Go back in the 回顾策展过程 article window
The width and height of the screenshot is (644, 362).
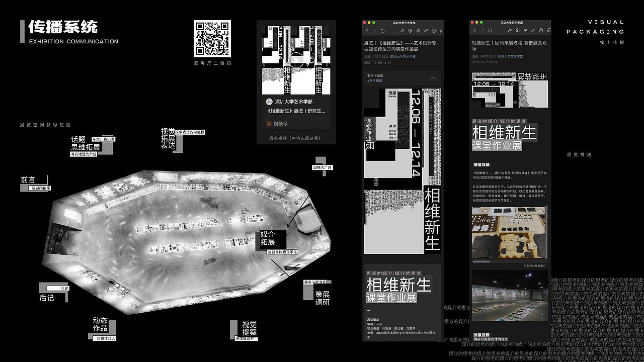[475, 31]
